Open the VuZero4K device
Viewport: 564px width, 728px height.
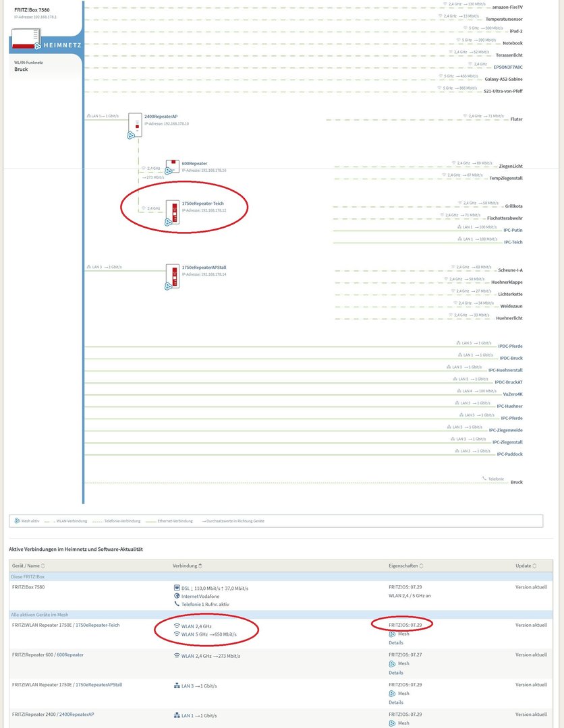coord(513,394)
